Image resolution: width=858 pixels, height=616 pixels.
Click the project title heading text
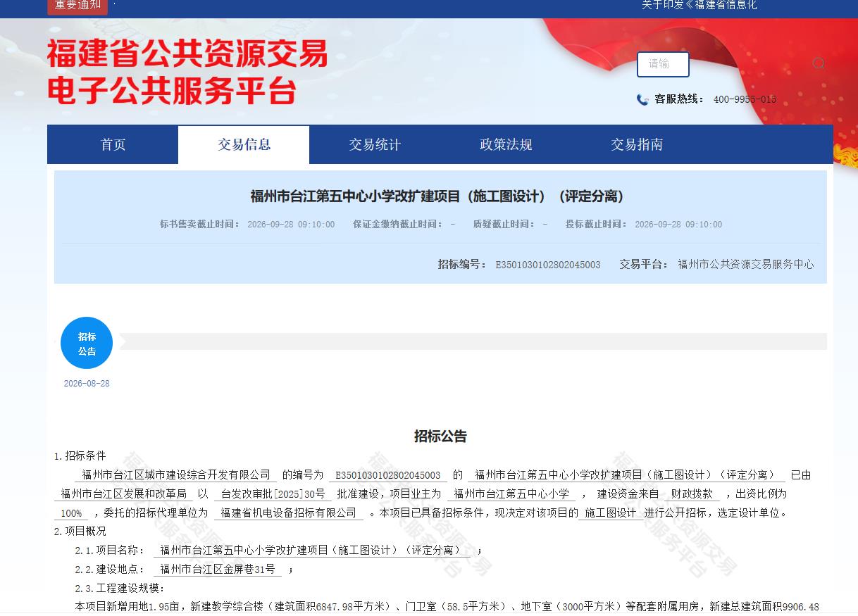tap(437, 196)
